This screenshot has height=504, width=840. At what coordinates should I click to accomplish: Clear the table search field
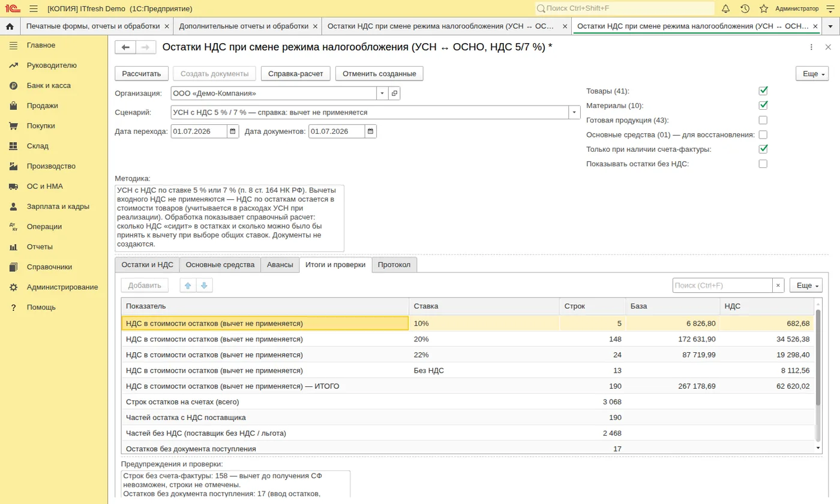coord(778,286)
